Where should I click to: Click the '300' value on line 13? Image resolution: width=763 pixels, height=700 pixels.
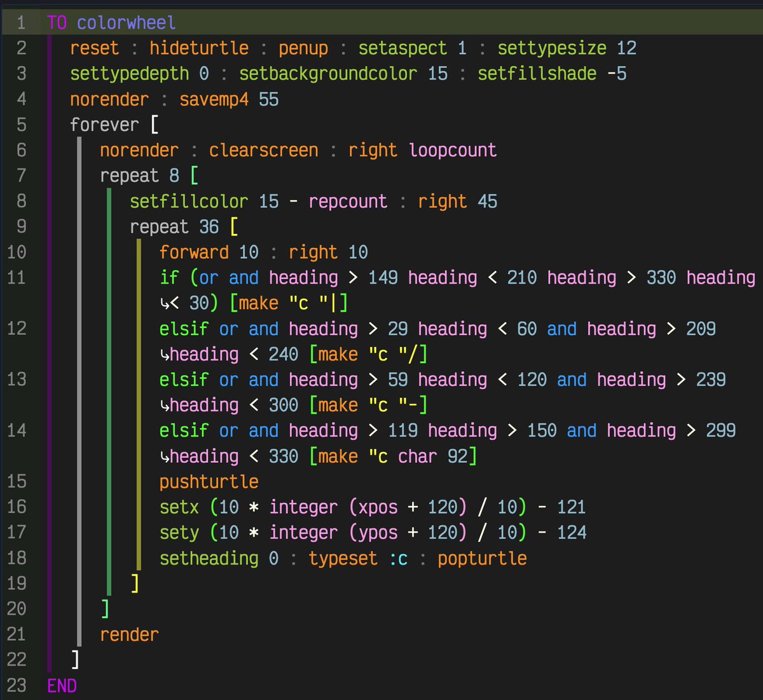tap(284, 405)
